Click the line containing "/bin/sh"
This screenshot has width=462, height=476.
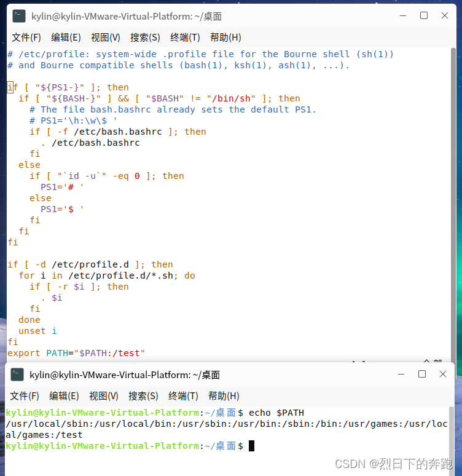[x=159, y=98]
